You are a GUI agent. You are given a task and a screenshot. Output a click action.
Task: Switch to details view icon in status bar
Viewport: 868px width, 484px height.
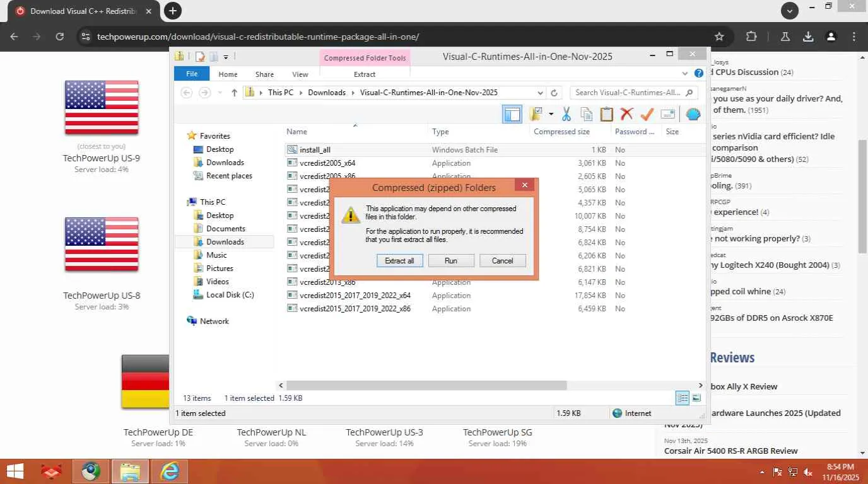[683, 398]
